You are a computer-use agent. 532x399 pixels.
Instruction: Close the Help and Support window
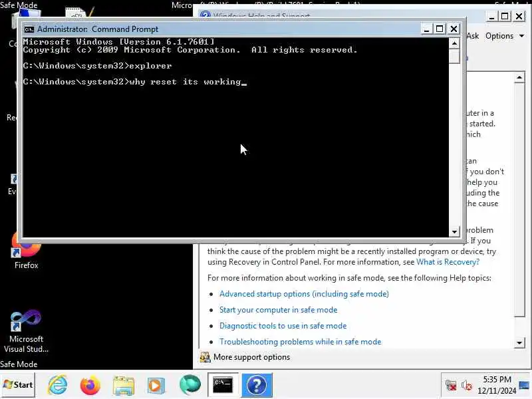(519, 16)
